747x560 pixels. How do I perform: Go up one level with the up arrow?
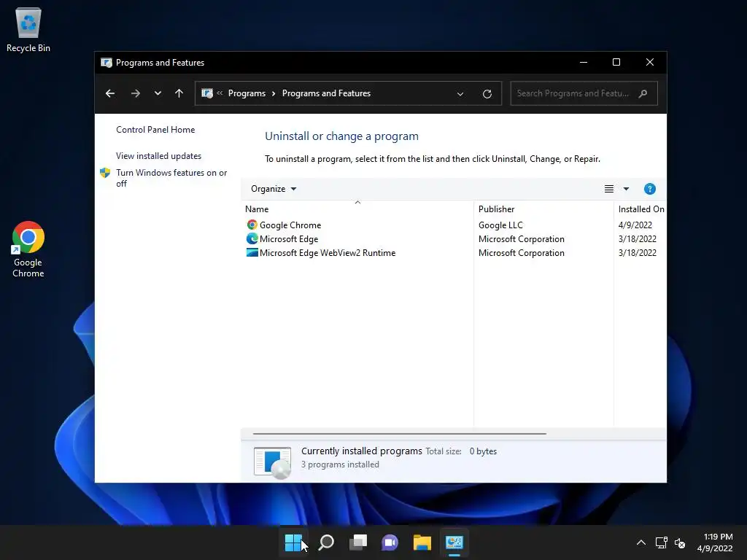coord(179,93)
